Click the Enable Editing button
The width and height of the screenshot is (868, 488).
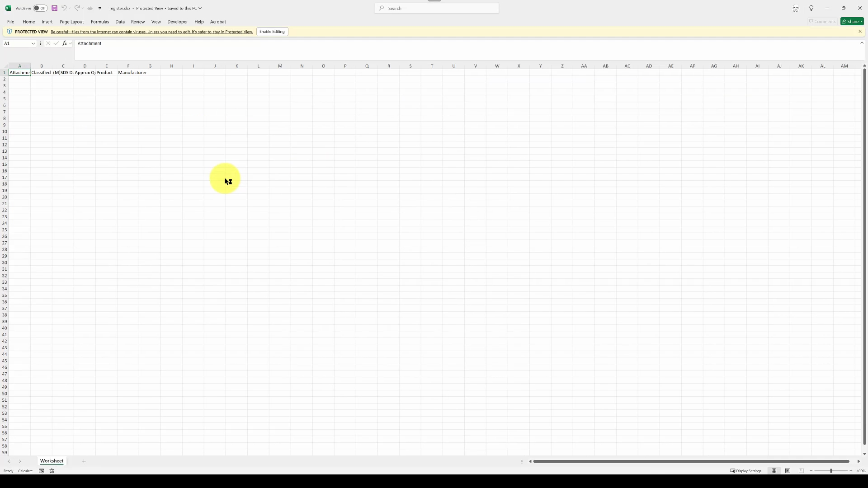point(272,32)
